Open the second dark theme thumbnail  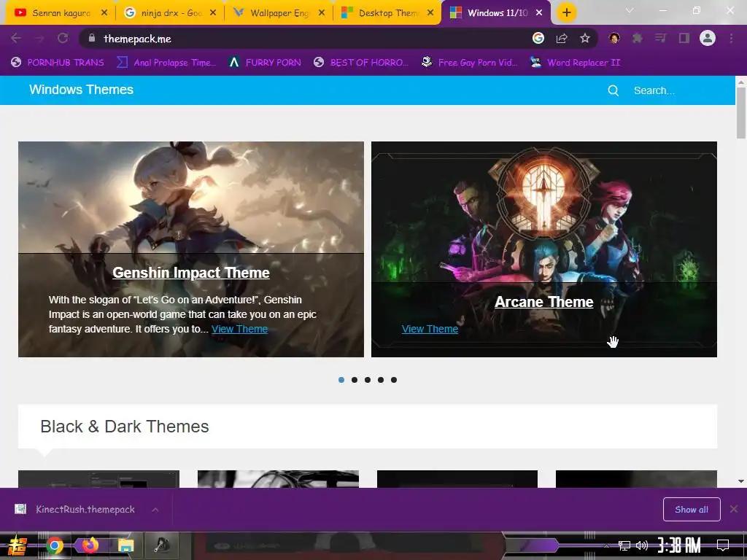(278, 479)
